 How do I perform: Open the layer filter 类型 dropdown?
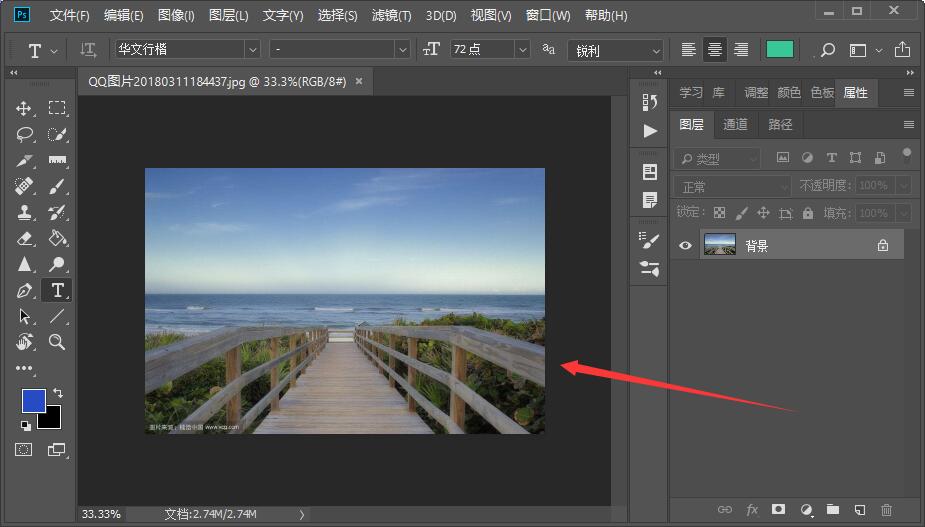point(717,159)
